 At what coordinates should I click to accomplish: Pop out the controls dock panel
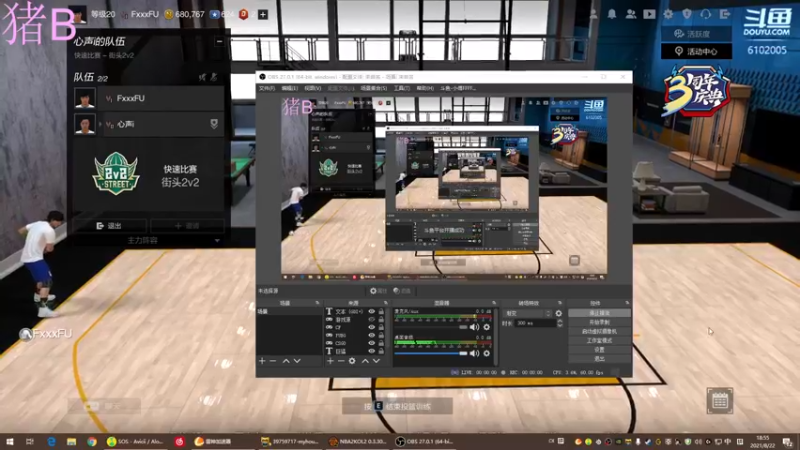click(627, 303)
